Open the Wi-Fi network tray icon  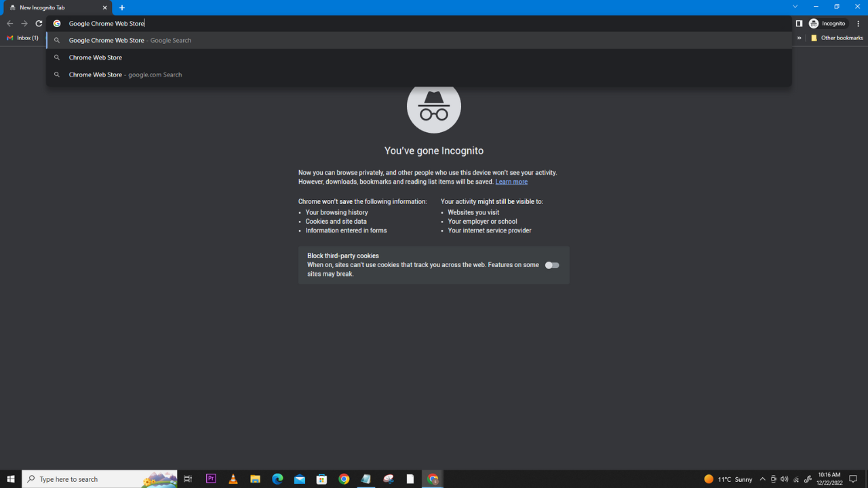796,479
